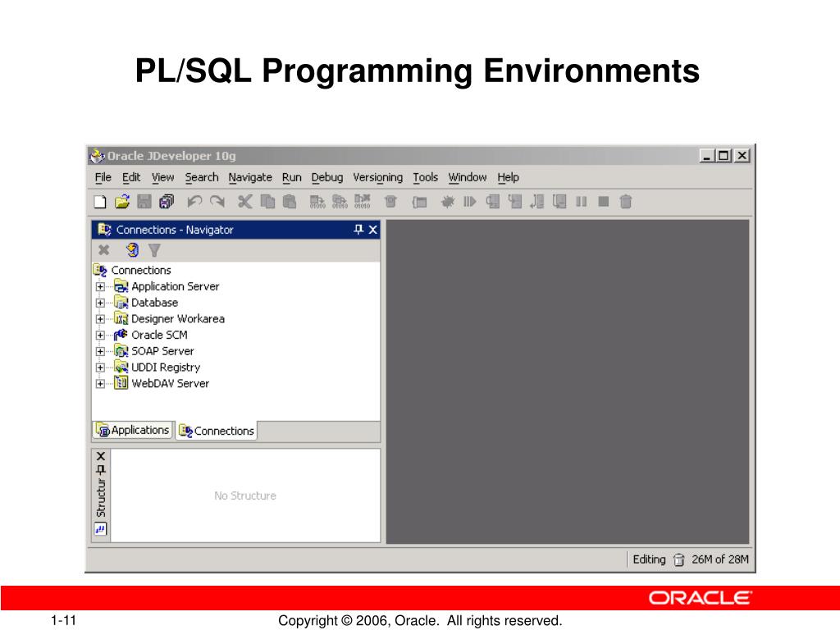Pin the Structure panel
The image size is (840, 630).
point(101,470)
